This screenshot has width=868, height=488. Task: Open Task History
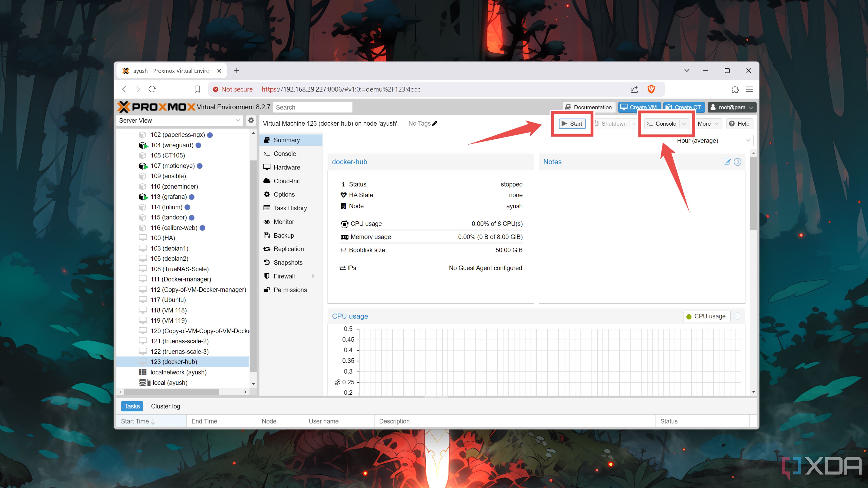tap(291, 208)
